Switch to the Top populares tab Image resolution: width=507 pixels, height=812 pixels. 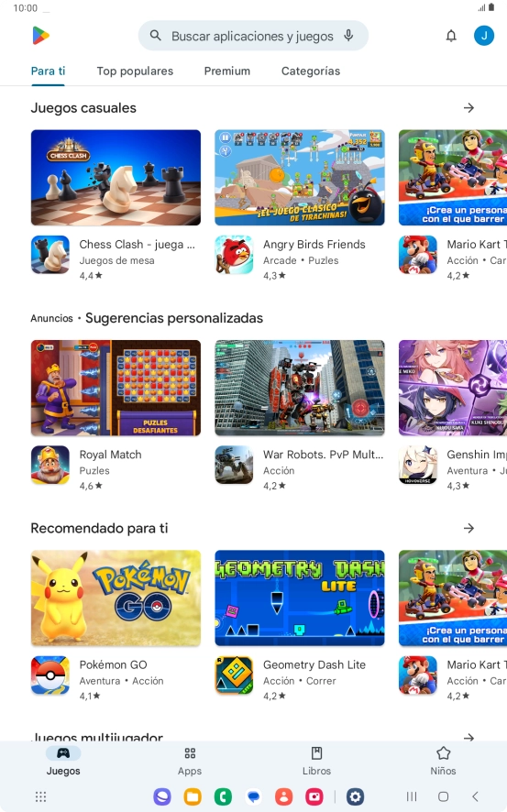tap(135, 71)
